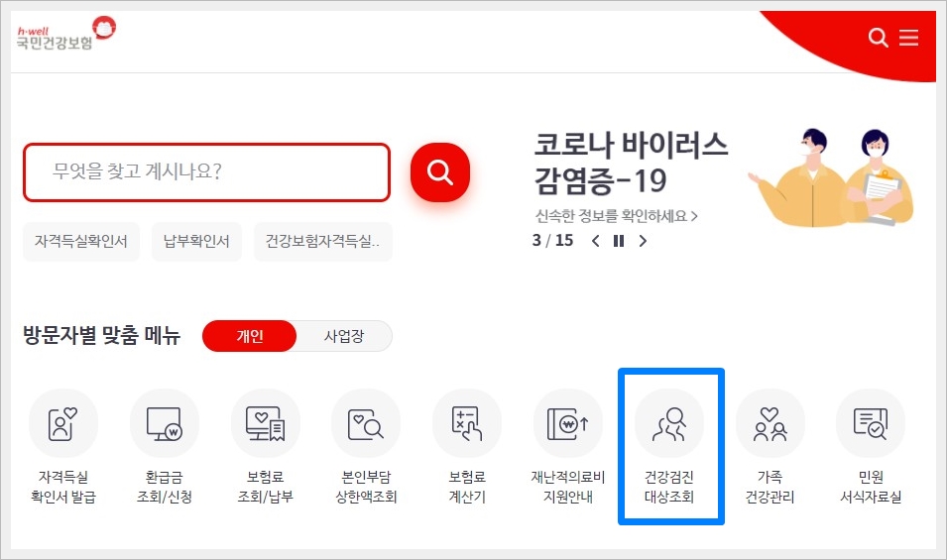The width and height of the screenshot is (947, 560).
Task: Open the 환급금 조회/신청 icon
Action: pos(165,423)
